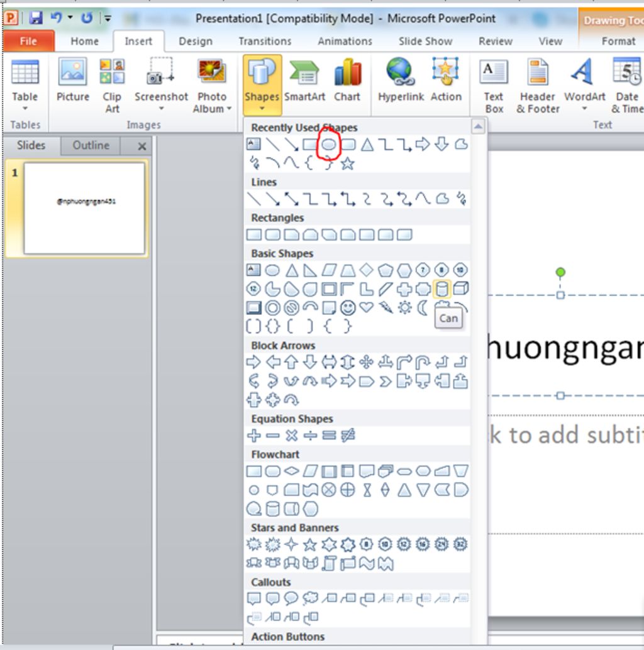Click the Save icon in Quick Access Toolbar

36,18
